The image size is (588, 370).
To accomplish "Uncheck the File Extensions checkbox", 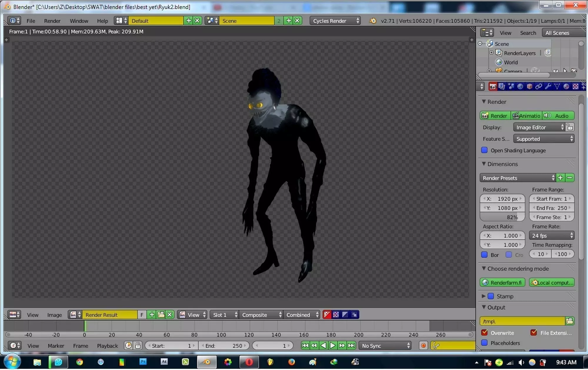I will (x=534, y=333).
